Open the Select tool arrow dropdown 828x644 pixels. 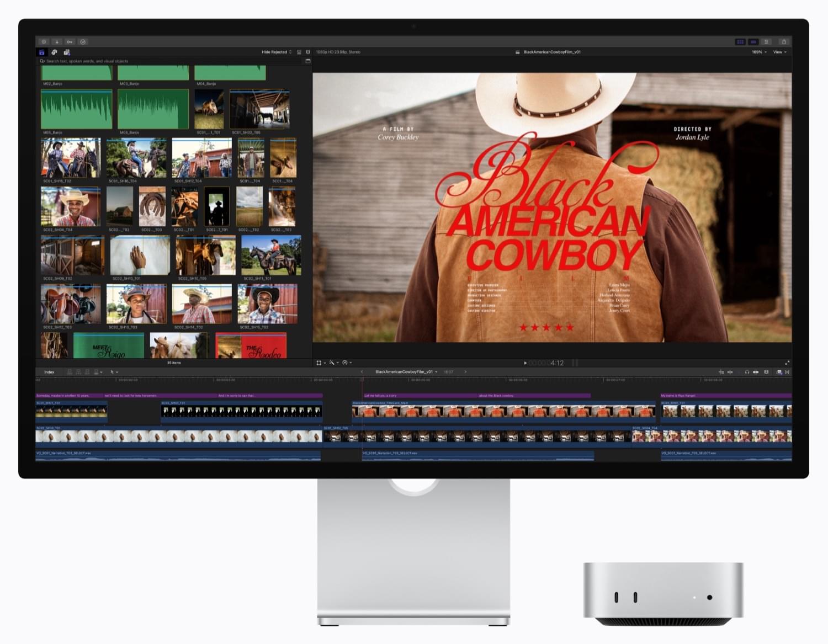coord(114,372)
